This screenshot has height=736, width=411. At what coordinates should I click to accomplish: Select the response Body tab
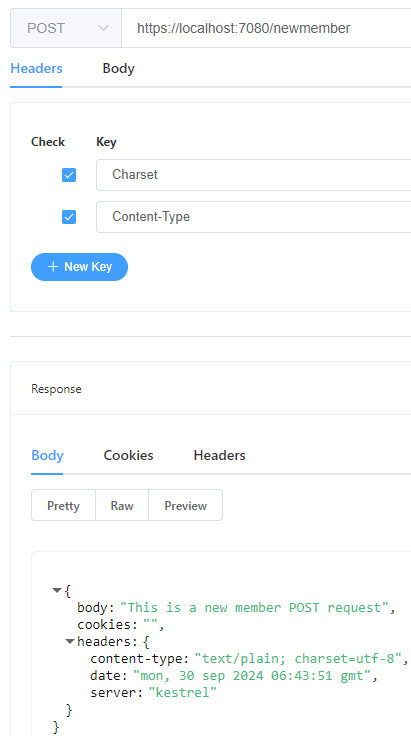point(47,455)
